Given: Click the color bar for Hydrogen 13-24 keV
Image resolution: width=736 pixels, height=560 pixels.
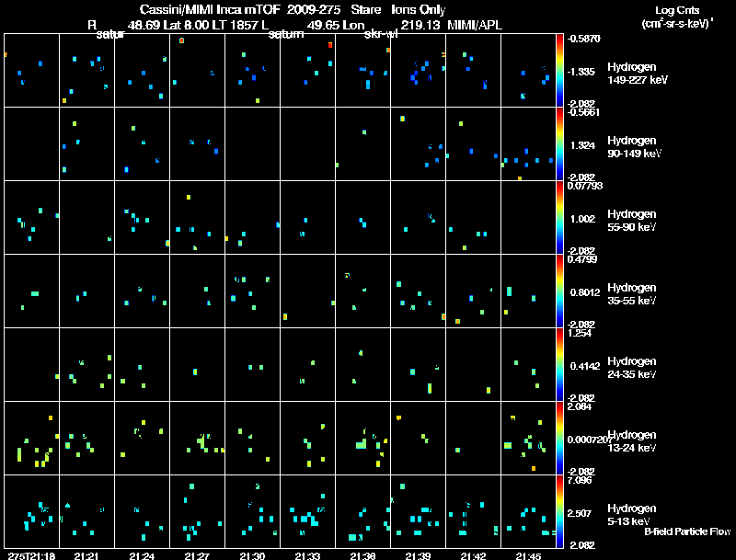Looking at the screenshot, I should (x=559, y=439).
